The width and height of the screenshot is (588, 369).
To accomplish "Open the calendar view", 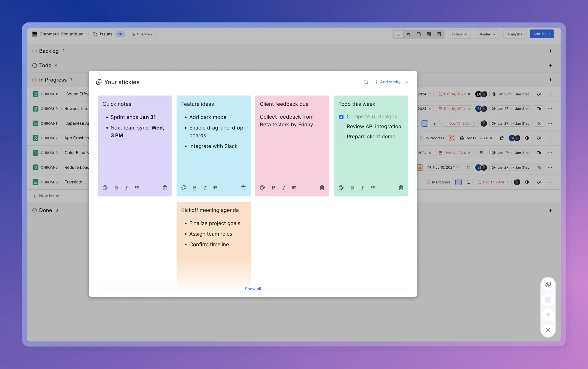I will tap(419, 34).
